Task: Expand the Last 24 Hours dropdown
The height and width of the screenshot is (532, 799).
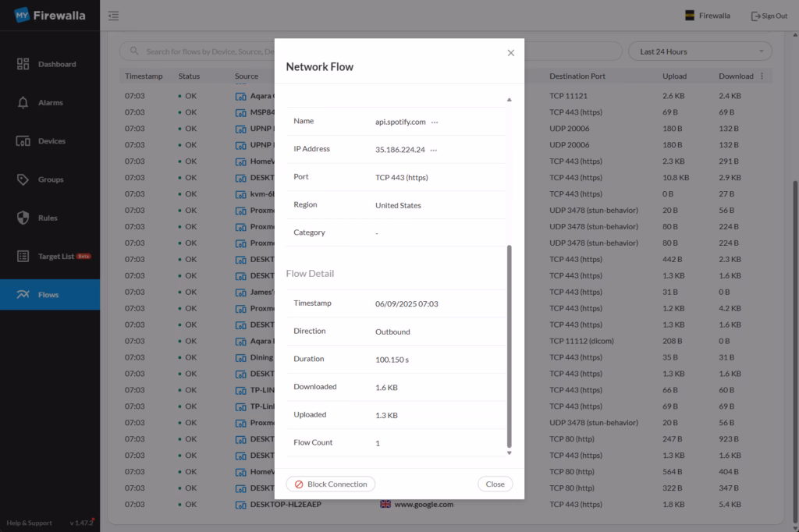Action: (x=699, y=51)
